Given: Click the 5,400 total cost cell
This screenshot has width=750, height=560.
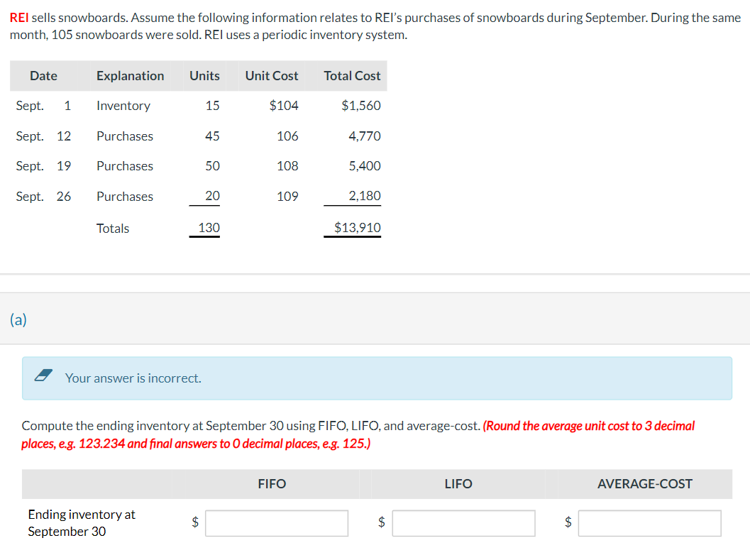Looking at the screenshot, I should 365,165.
